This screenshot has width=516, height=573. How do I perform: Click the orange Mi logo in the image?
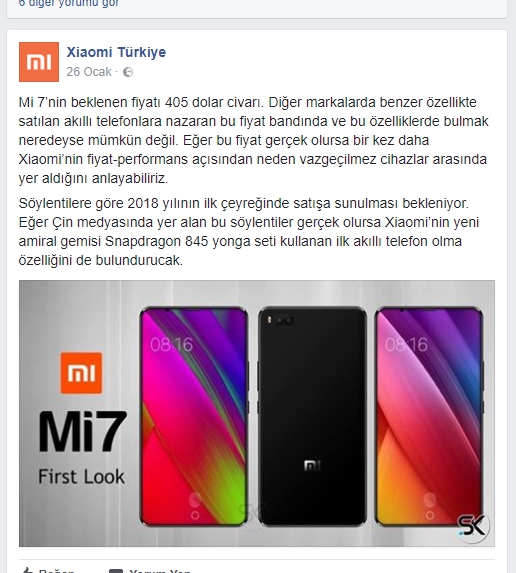[81, 373]
